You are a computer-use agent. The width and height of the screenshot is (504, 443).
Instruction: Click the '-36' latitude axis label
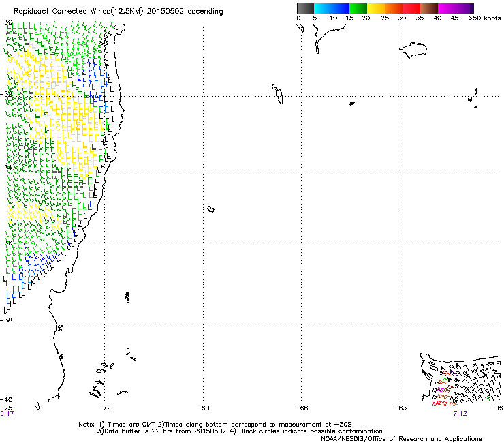6,243
